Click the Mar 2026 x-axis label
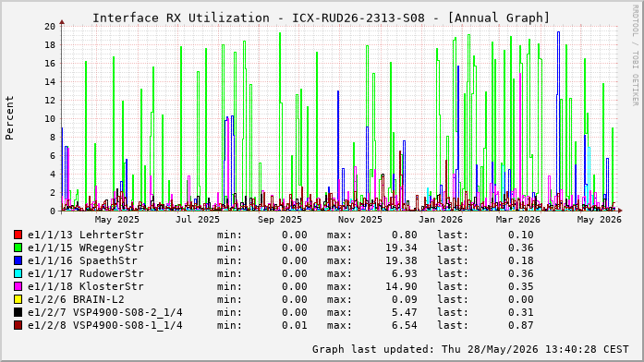 pos(518,220)
